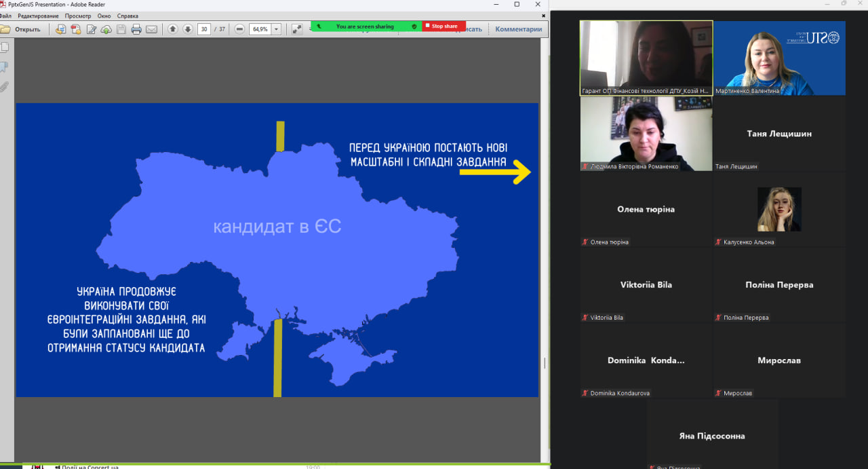Select the Viktoriia Bila participant tile

(646, 284)
